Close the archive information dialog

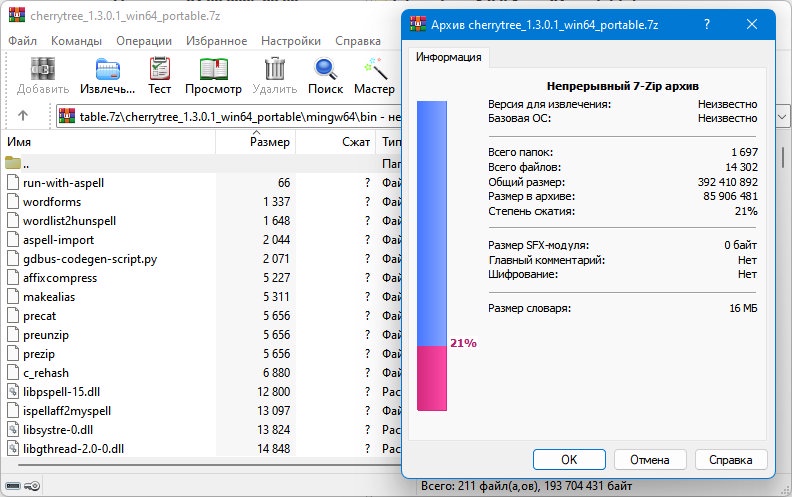[752, 24]
